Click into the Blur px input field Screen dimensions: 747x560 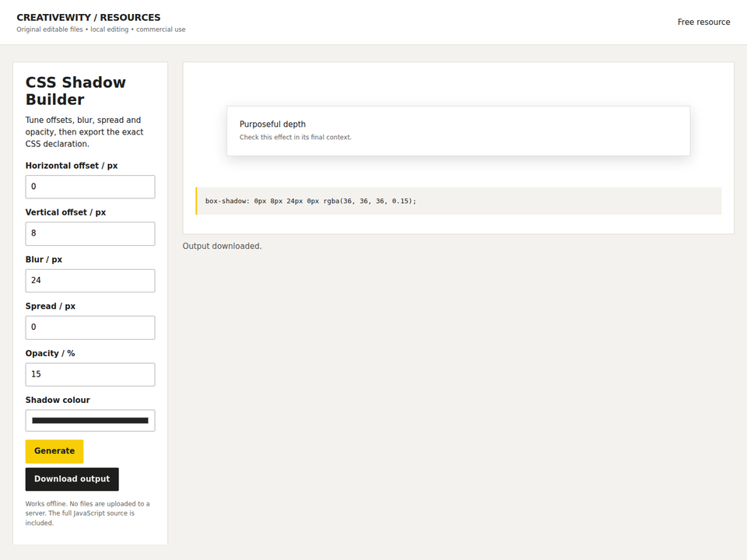point(90,281)
